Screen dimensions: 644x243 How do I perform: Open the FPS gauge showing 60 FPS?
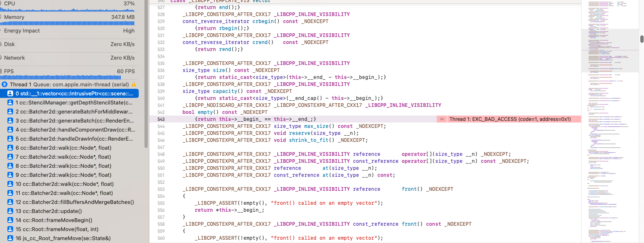click(x=68, y=73)
